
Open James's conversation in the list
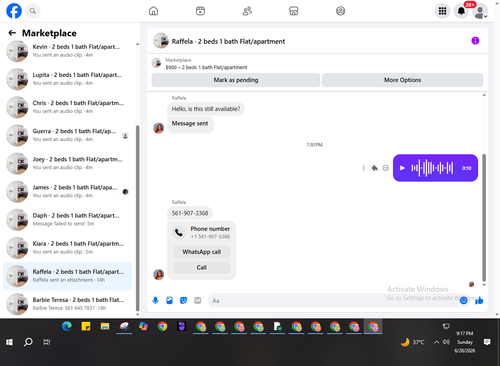(67, 191)
